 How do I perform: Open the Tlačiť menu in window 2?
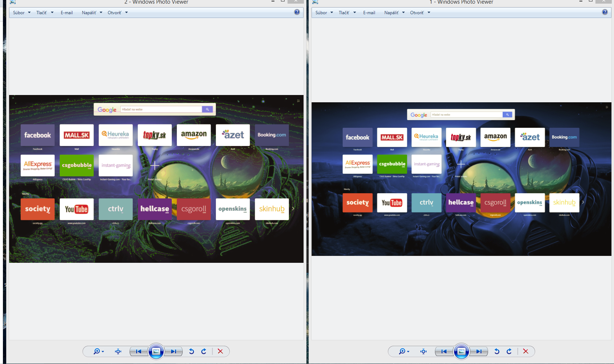pyautogui.click(x=45, y=13)
